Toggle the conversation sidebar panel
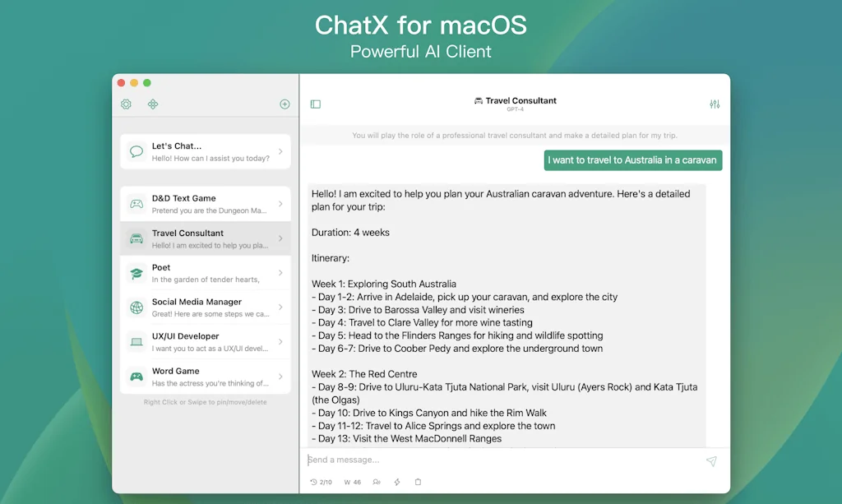Image resolution: width=842 pixels, height=504 pixels. [x=316, y=104]
